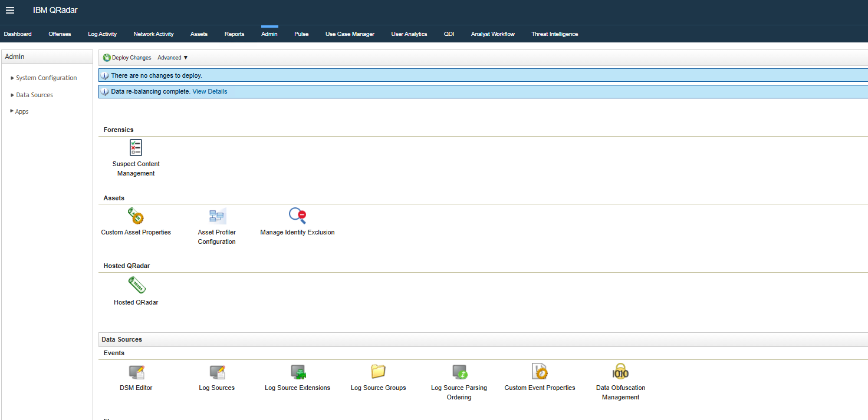The width and height of the screenshot is (868, 420).
Task: Click the Custom Event Properties label
Action: [540, 388]
